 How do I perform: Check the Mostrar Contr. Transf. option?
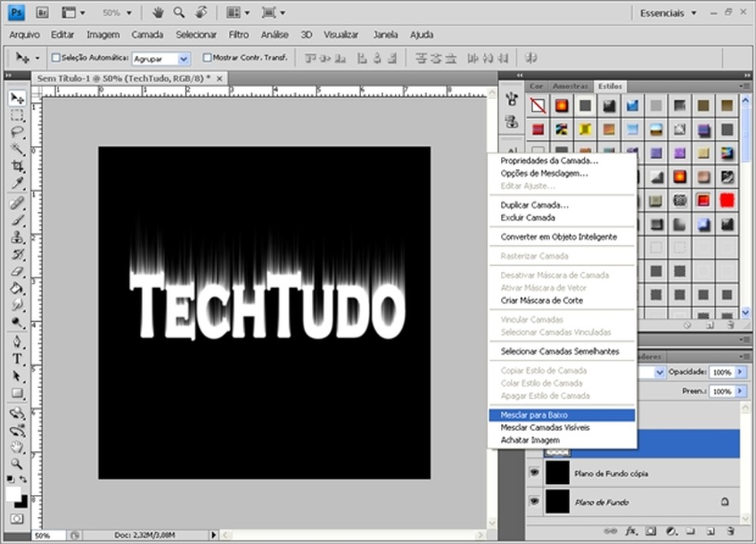click(207, 58)
